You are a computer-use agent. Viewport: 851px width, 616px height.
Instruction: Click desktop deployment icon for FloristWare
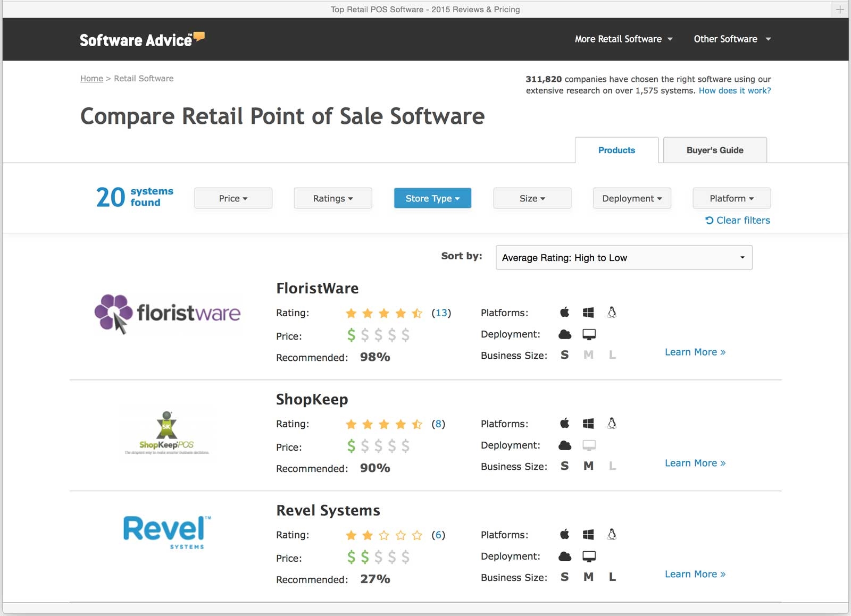(589, 334)
